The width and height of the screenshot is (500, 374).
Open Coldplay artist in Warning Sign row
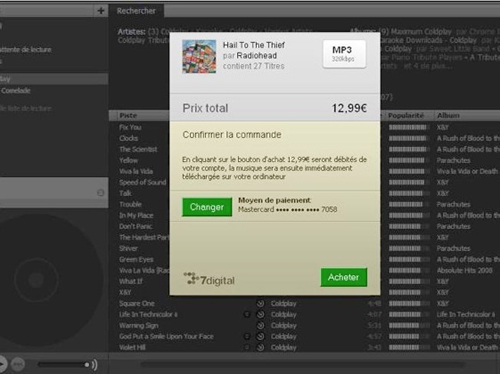click(284, 325)
